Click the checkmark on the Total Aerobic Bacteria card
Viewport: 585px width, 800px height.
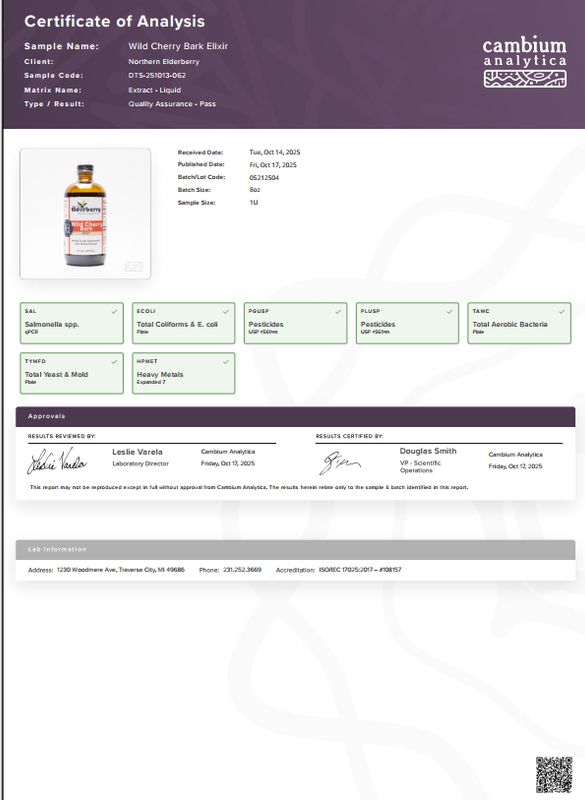[562, 311]
